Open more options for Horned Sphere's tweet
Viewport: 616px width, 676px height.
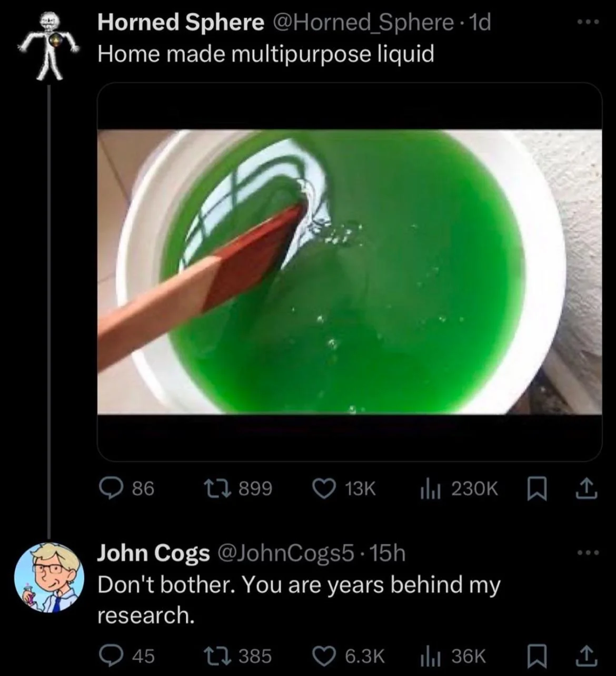click(588, 23)
